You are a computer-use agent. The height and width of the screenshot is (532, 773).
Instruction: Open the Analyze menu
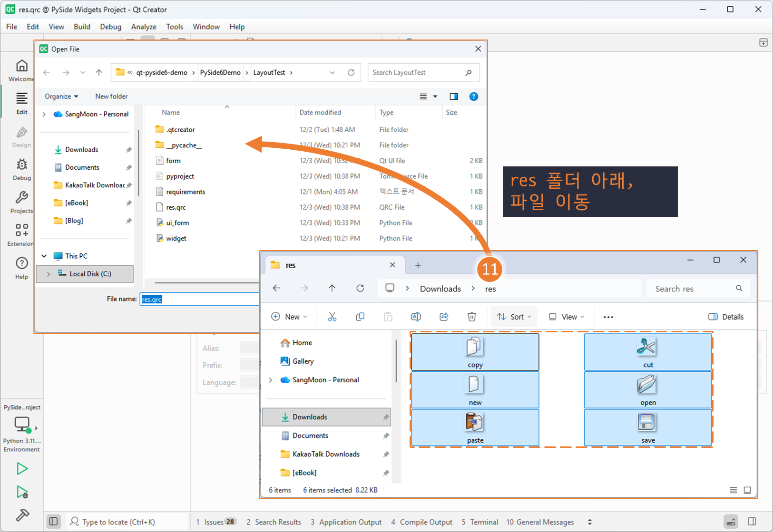tap(144, 27)
